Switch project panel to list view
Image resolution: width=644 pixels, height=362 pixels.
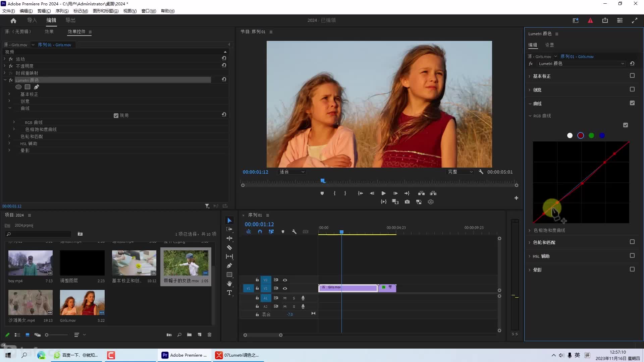[x=17, y=335]
